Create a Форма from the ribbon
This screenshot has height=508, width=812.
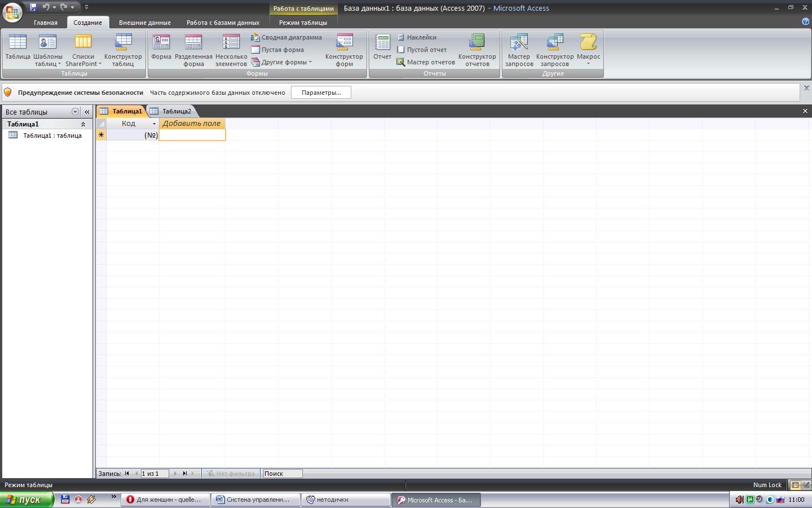tap(161, 47)
